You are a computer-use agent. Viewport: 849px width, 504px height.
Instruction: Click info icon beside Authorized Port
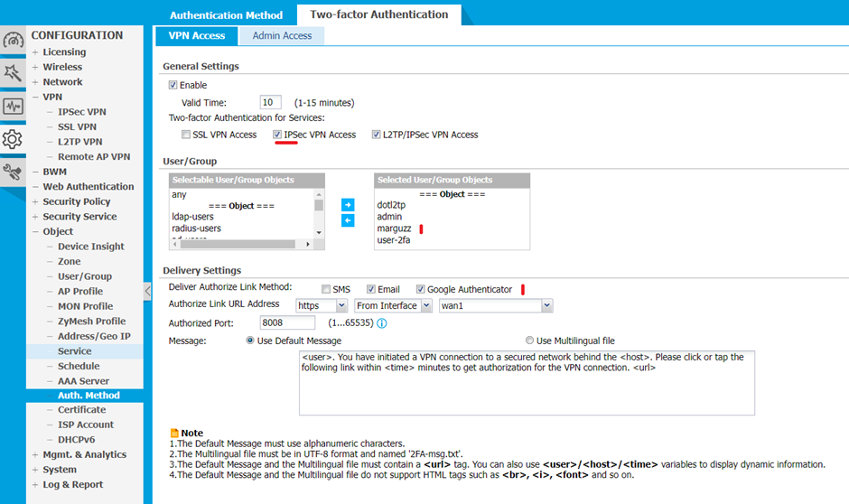point(381,323)
